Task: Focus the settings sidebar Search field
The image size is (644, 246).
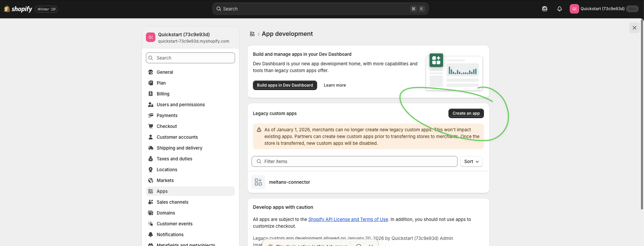Action: pos(190,58)
